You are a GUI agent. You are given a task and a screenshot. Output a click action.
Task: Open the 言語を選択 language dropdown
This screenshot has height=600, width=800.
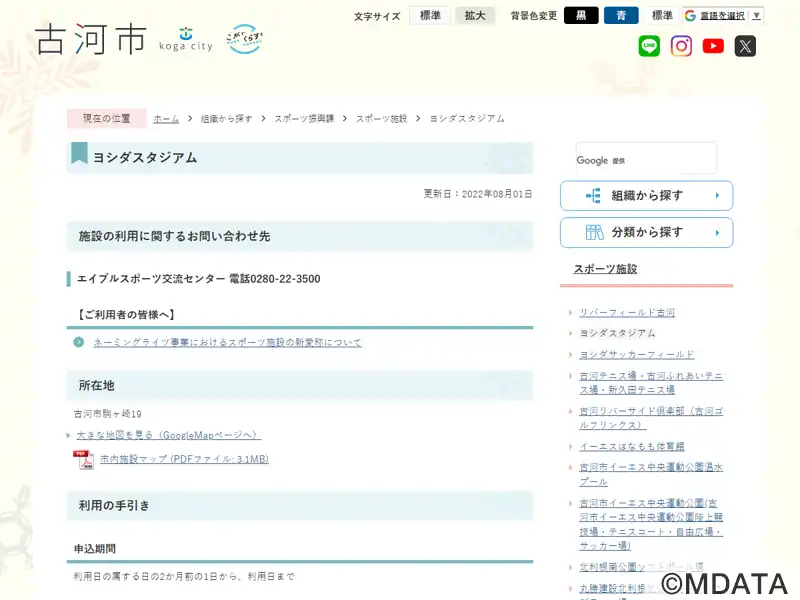point(723,16)
